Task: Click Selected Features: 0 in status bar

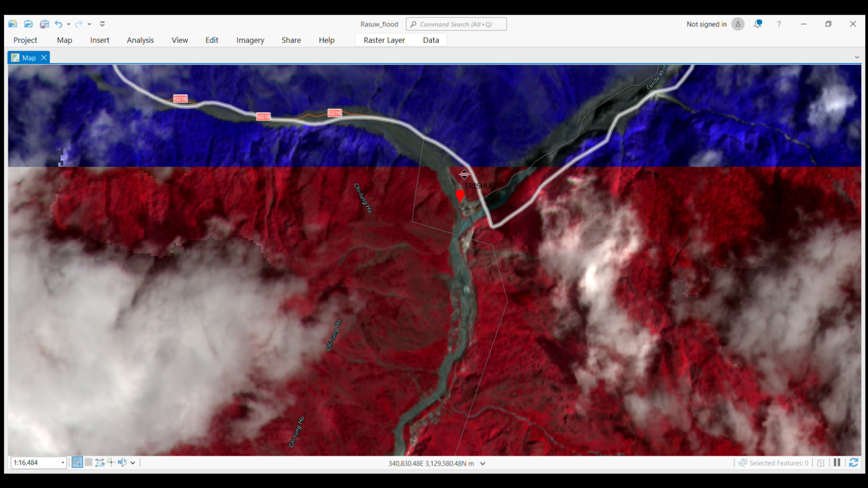Action: point(773,463)
